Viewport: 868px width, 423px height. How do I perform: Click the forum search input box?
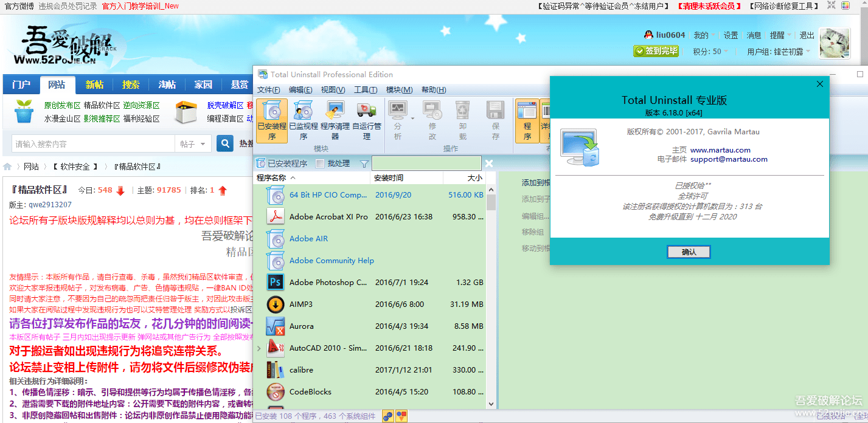[93, 144]
